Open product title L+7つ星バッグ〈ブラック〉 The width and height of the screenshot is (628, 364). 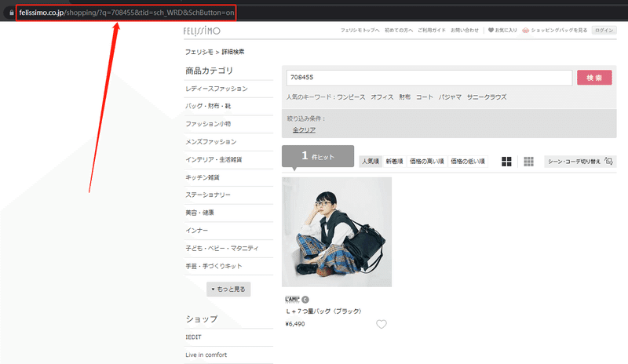[x=323, y=311]
